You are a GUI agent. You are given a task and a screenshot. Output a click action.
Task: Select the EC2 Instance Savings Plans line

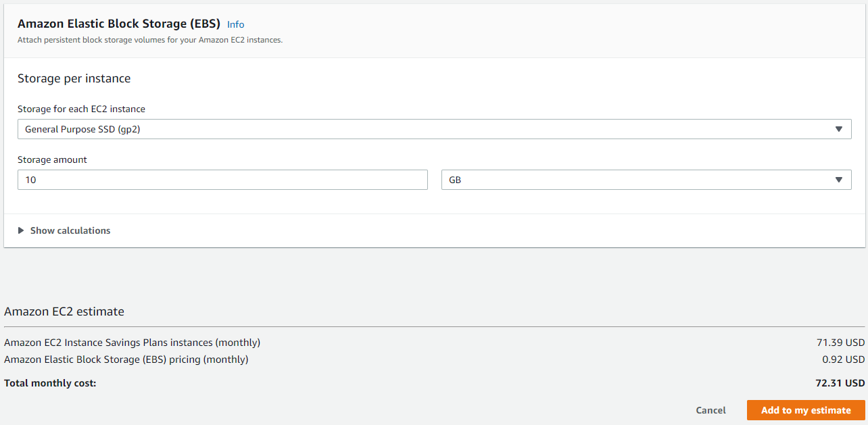[132, 343]
